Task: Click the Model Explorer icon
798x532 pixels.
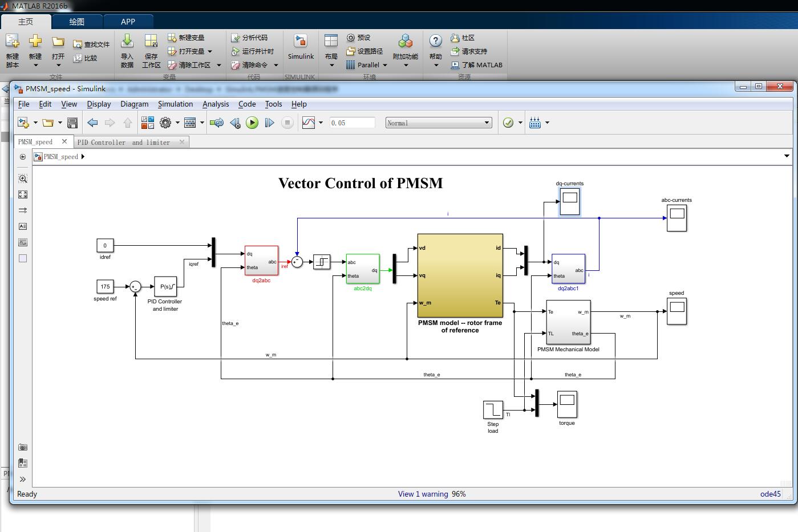Action: 190,123
